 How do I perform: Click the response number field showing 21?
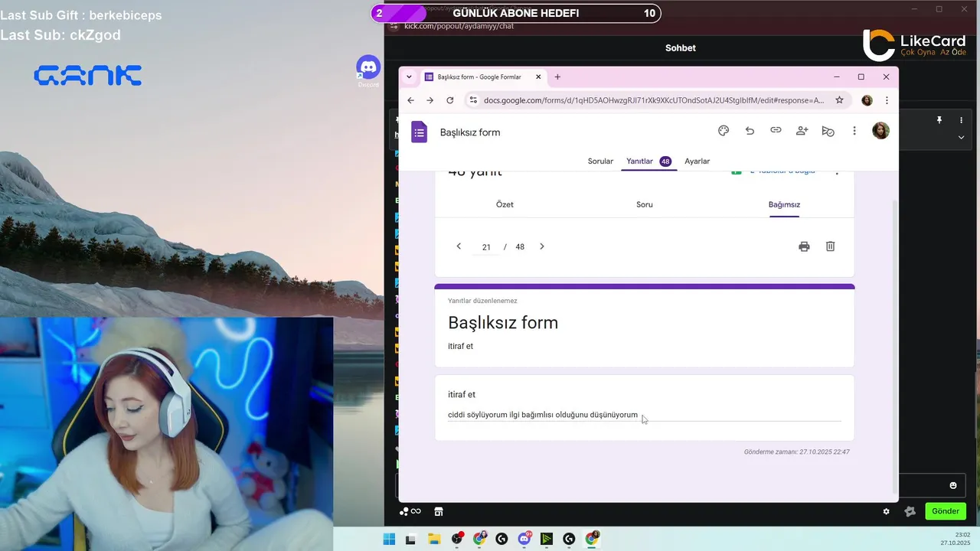tap(486, 247)
